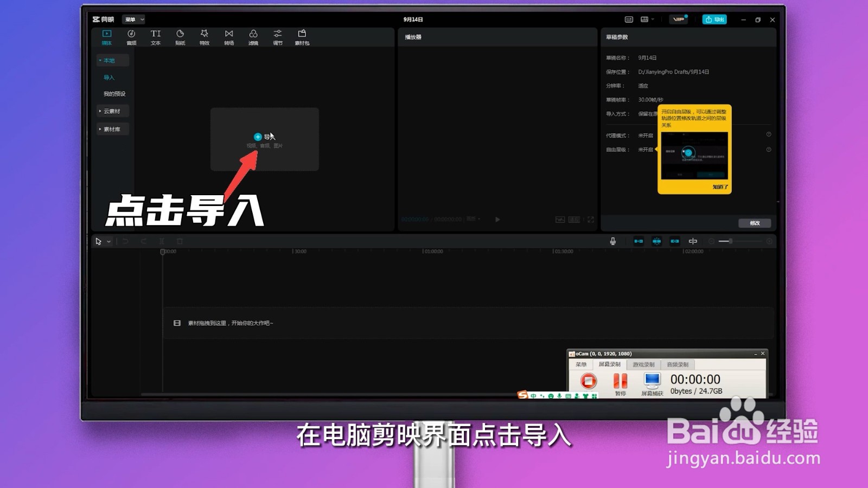Click the blue plus 导入 import button

click(x=265, y=137)
